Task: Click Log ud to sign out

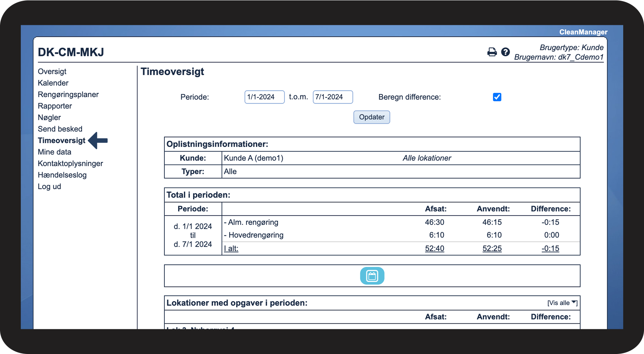Action: coord(50,187)
